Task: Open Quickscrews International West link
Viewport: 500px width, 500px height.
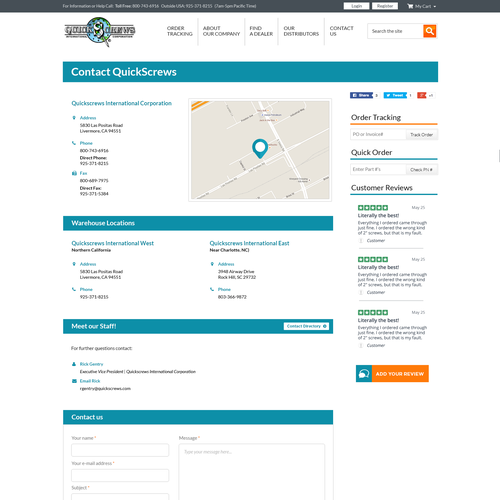Action: click(x=113, y=243)
